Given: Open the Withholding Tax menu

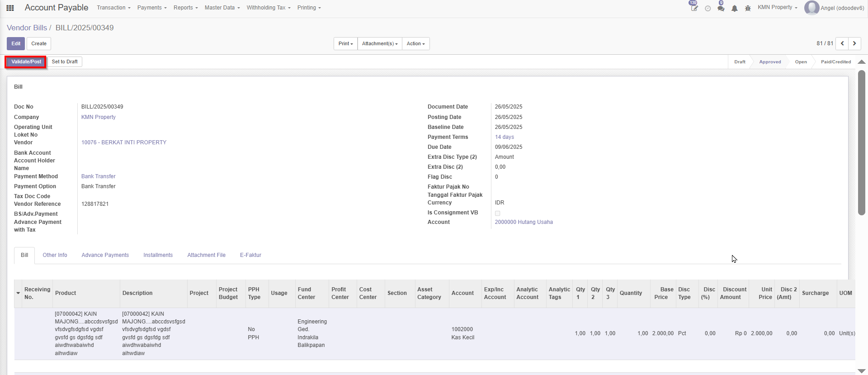Looking at the screenshot, I should point(269,8).
